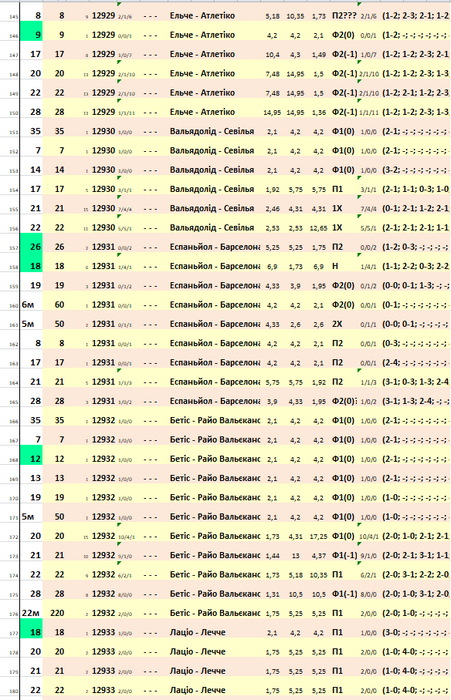
Task: Click scores cell (1-1; 2-2; 0-3; 2-2
Action: [x=415, y=266]
